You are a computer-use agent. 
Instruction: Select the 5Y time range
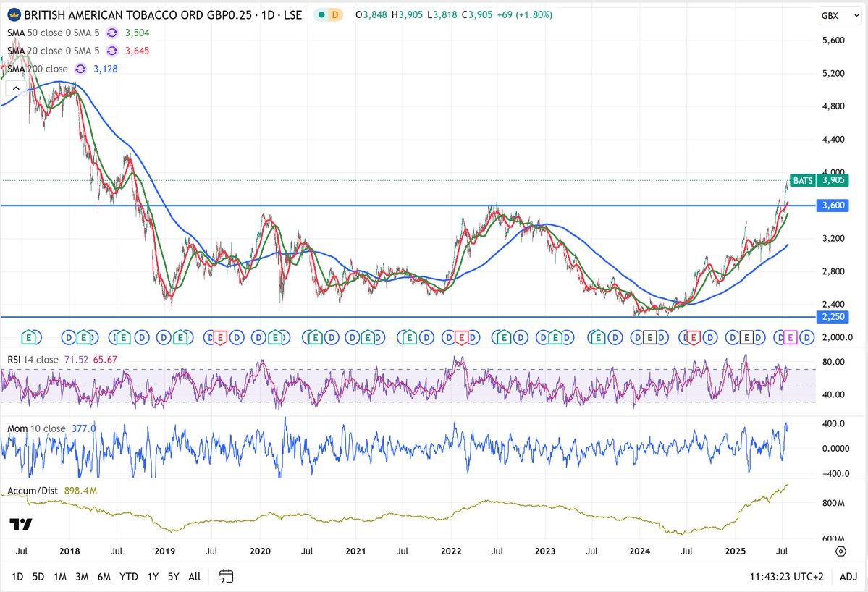(x=173, y=577)
